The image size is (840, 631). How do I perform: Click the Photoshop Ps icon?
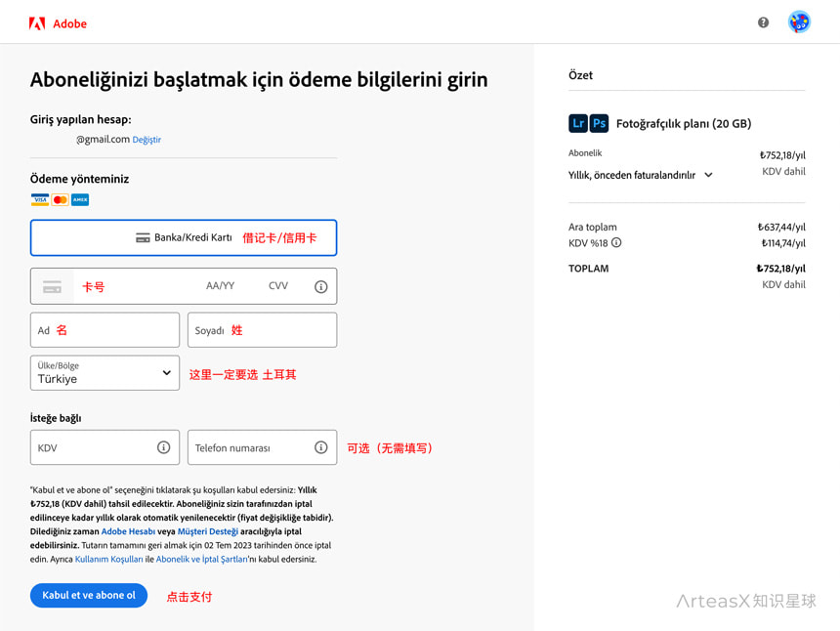(599, 123)
